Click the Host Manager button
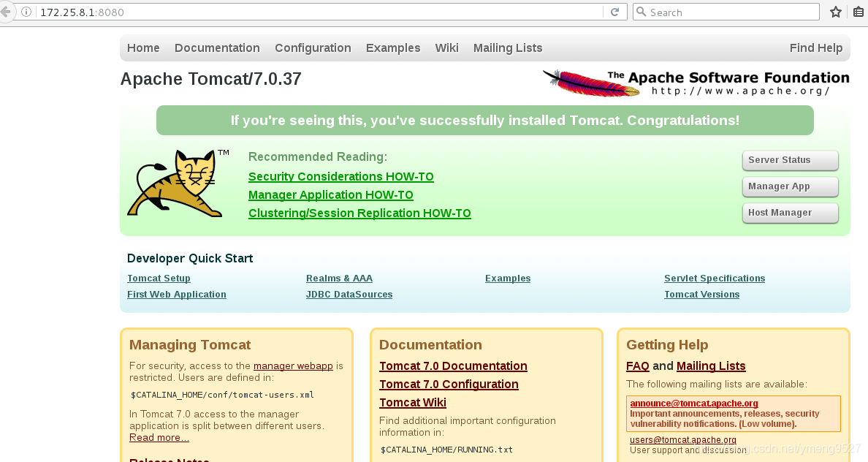The width and height of the screenshot is (868, 462). [x=790, y=213]
